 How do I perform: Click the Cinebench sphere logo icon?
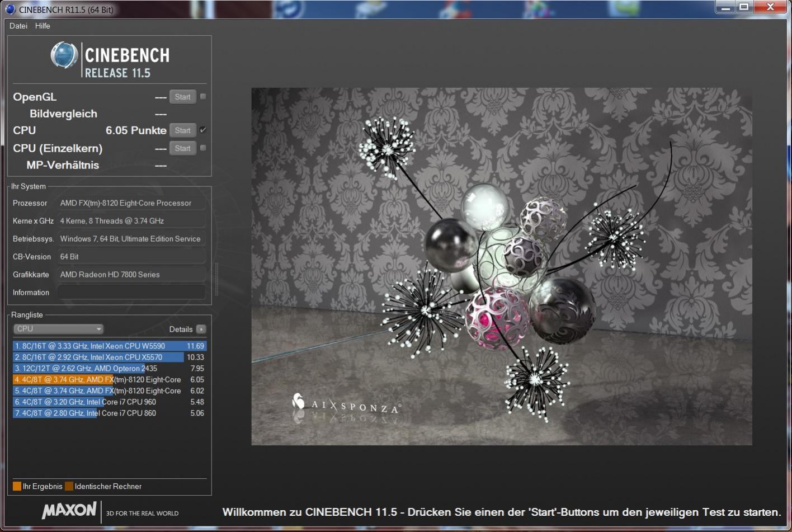click(64, 55)
